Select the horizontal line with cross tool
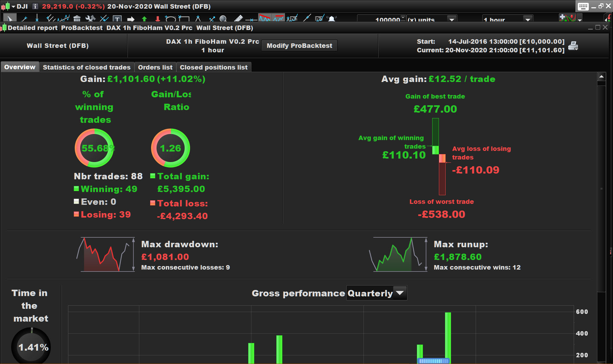The image size is (613, 364). pos(251,20)
